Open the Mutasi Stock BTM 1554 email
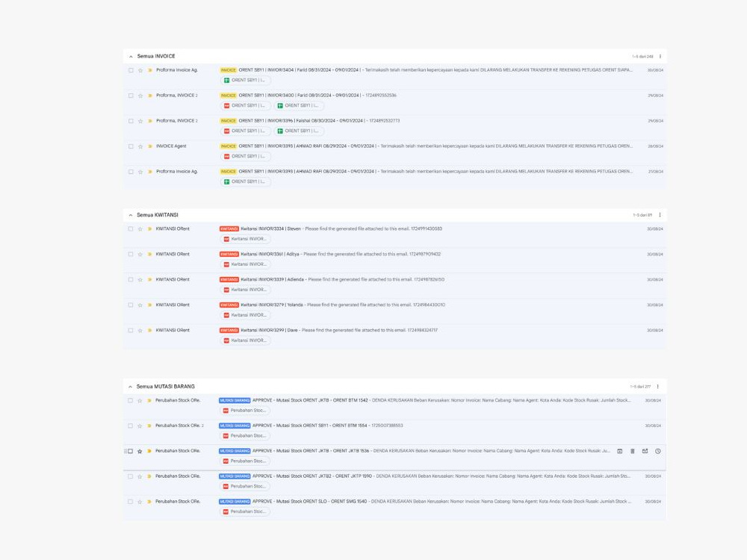 [395, 431]
